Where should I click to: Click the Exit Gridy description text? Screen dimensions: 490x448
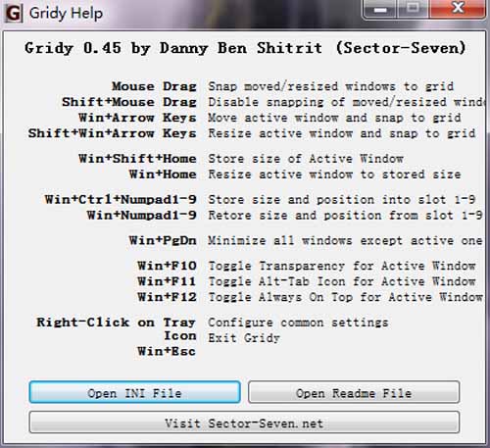(x=244, y=338)
